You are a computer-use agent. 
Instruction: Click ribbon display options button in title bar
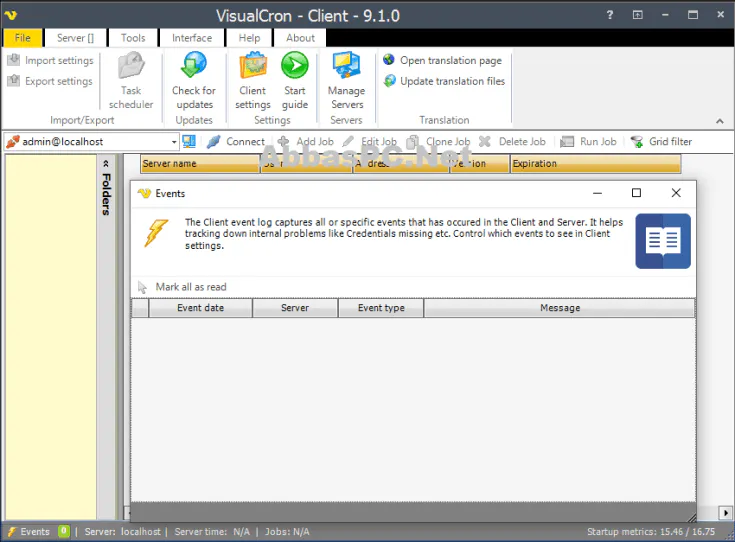pos(638,15)
